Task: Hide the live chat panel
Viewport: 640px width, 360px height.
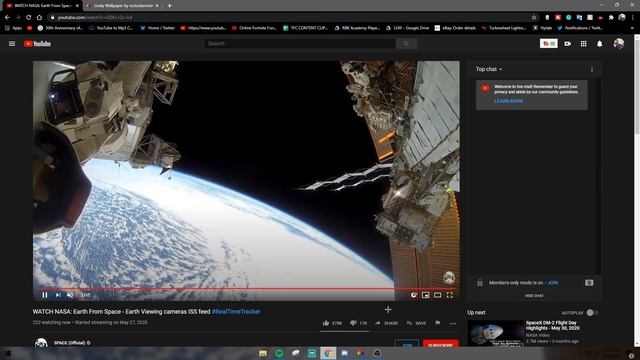Action: click(x=534, y=296)
